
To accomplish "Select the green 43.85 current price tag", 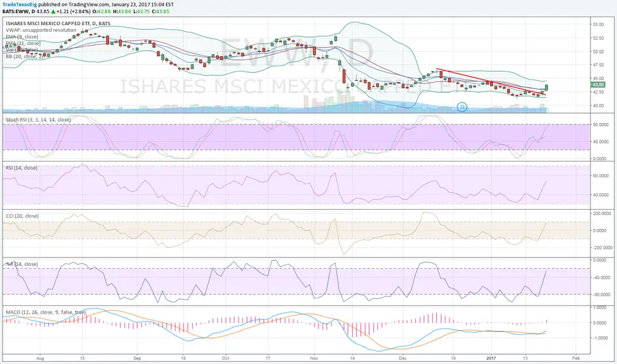I will 598,85.
